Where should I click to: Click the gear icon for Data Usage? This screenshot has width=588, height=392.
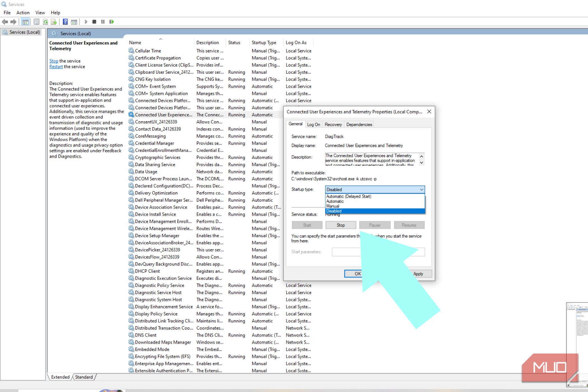131,172
